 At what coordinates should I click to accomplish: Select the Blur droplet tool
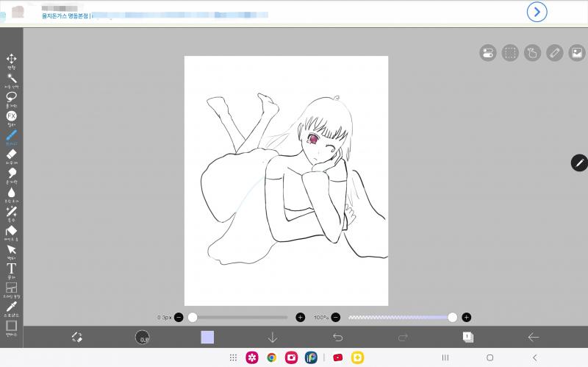11,193
